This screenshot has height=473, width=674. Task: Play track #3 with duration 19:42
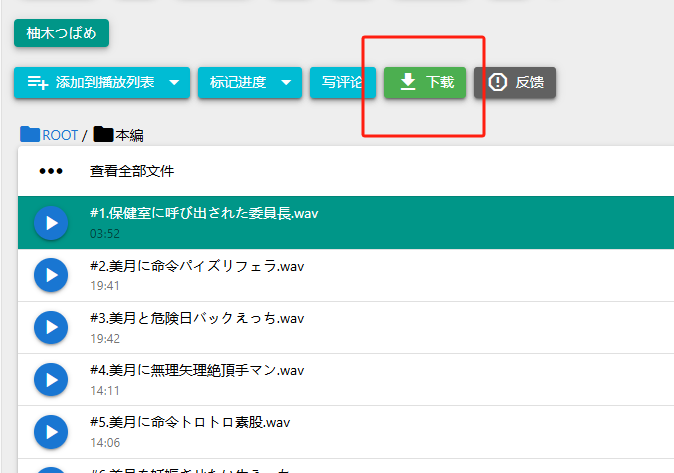click(x=51, y=327)
